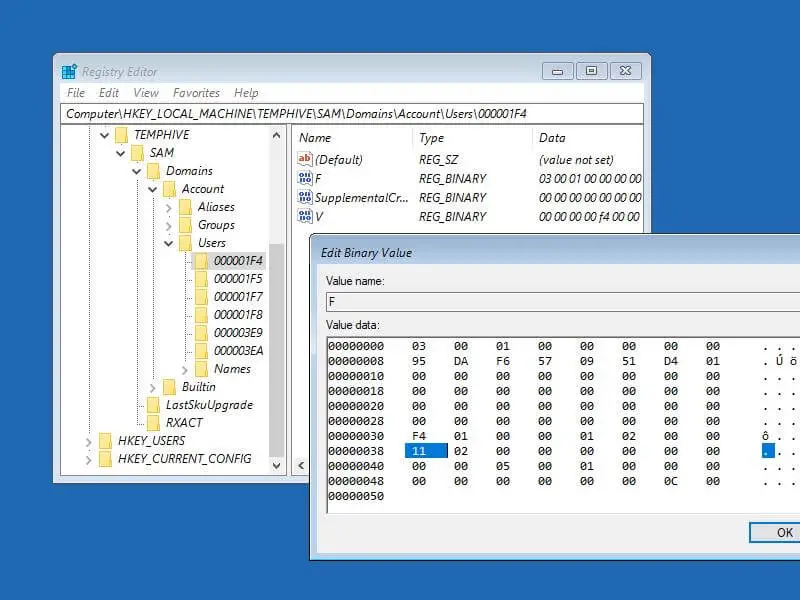Open the Edit menu
Image resolution: width=800 pixels, height=600 pixels.
tap(109, 93)
